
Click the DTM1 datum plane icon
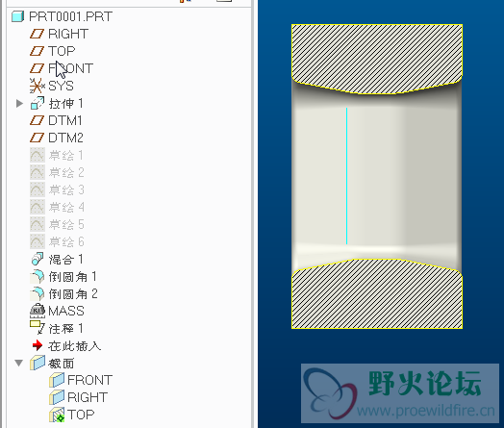[37, 120]
